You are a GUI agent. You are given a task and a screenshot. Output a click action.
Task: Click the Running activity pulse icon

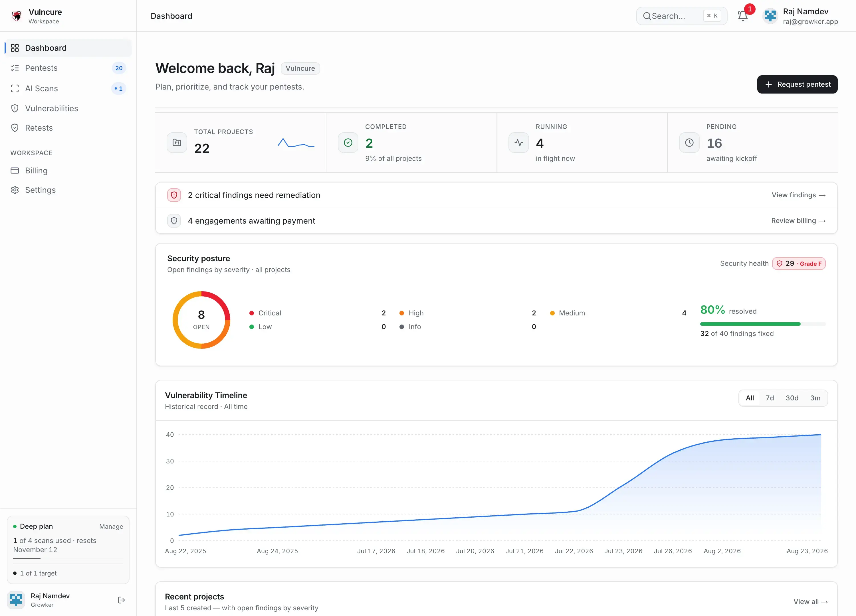click(x=518, y=143)
